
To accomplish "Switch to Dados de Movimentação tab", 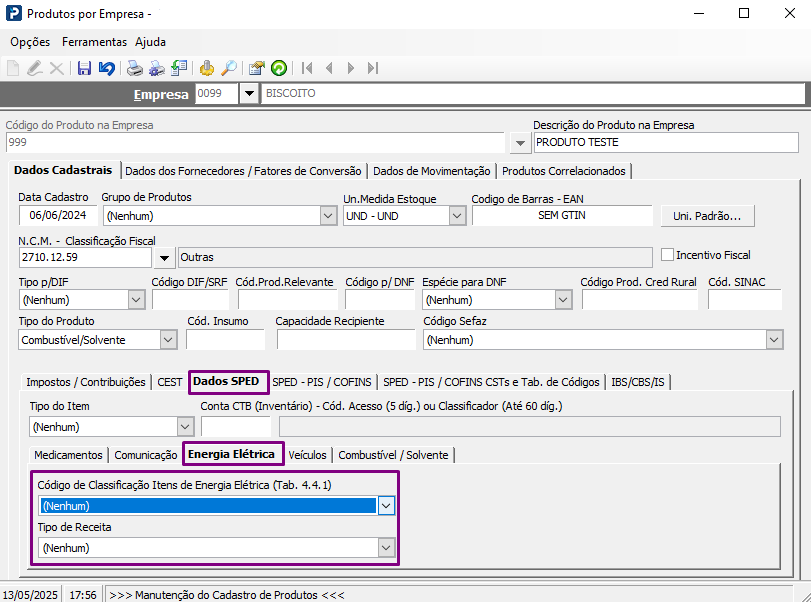I will click(431, 171).
